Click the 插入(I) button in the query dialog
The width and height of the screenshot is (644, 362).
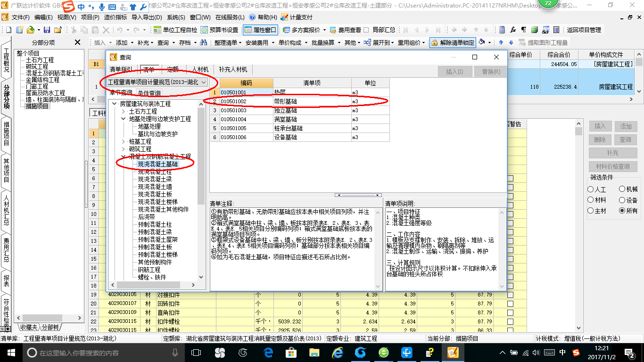[x=454, y=72]
